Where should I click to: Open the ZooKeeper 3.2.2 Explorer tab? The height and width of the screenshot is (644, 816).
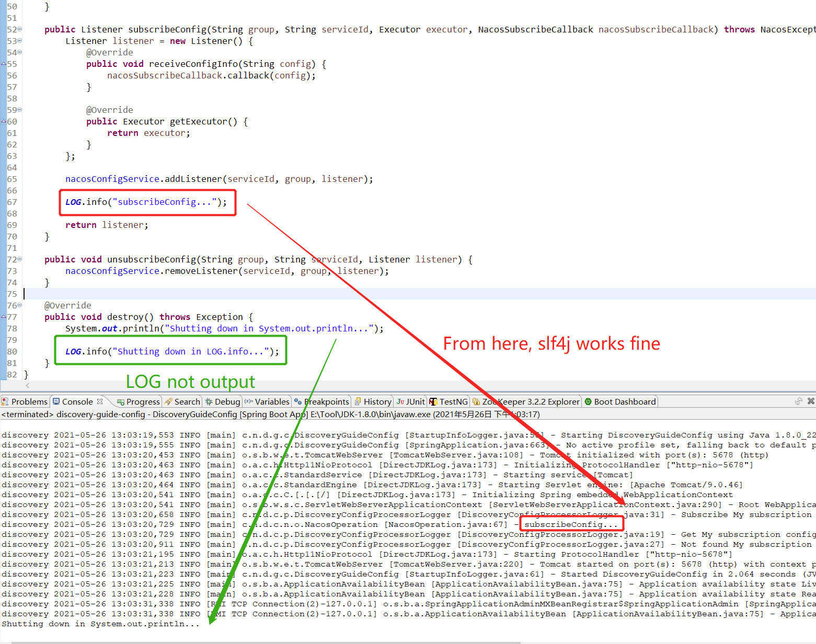(x=526, y=401)
